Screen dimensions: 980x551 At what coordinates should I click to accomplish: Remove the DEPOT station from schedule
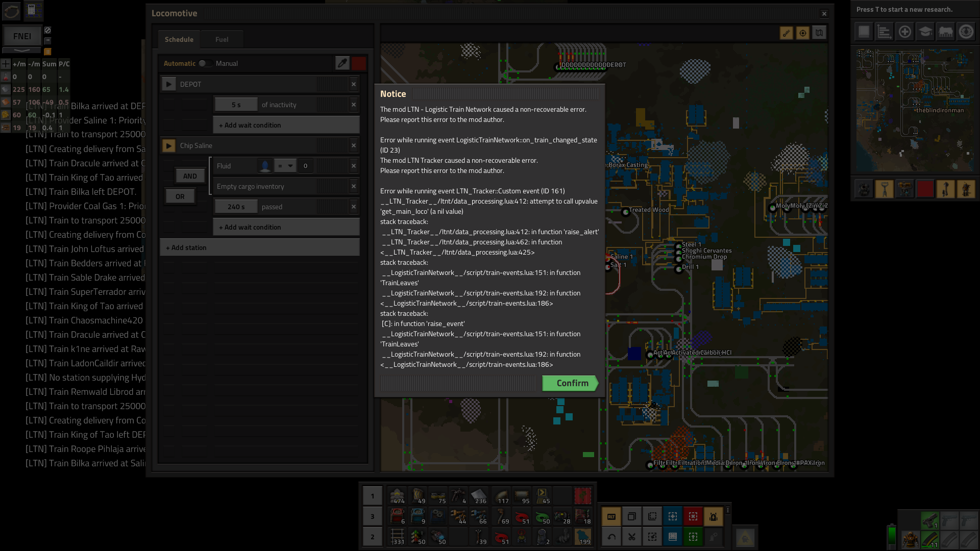354,84
